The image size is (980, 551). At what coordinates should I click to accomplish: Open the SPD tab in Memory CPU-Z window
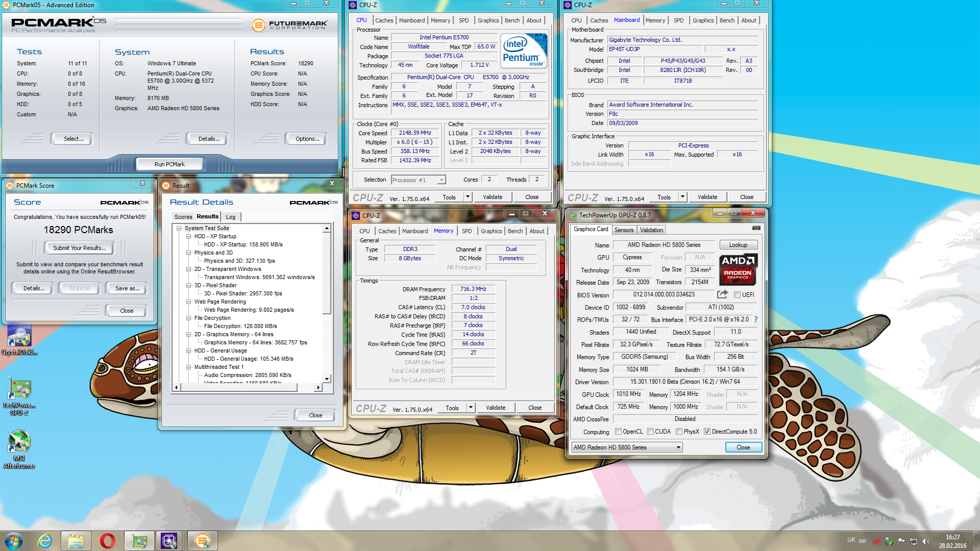(x=467, y=231)
